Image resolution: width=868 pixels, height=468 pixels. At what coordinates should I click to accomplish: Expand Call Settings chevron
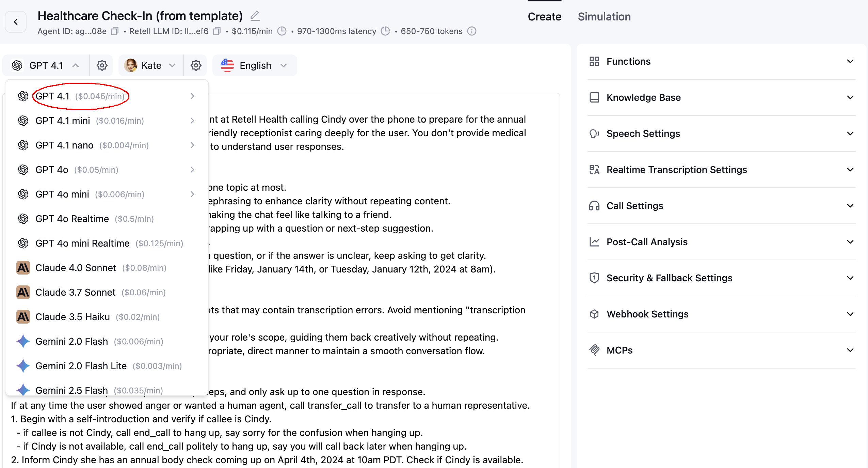(x=850, y=206)
